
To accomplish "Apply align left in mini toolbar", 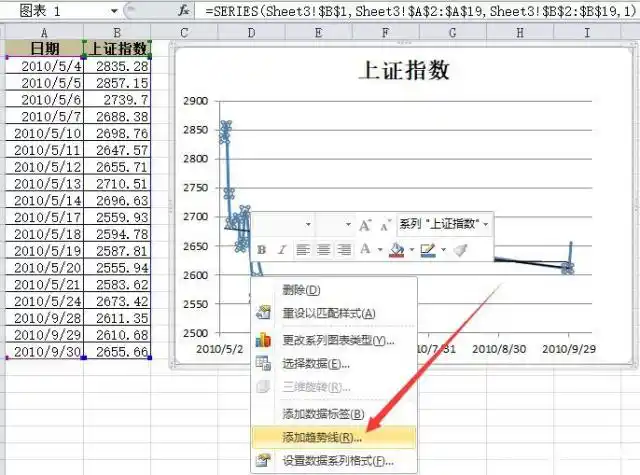I will click(303, 249).
